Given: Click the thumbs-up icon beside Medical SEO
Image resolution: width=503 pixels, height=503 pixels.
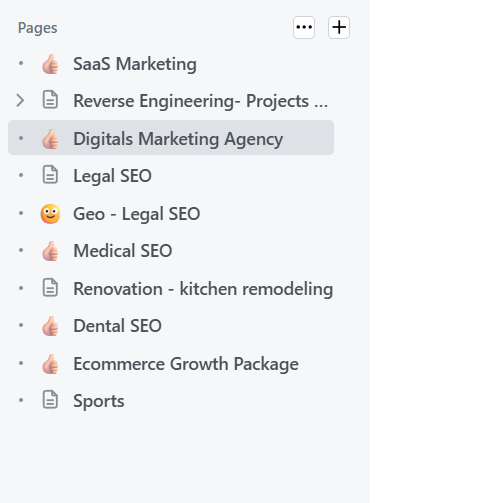Looking at the screenshot, I should pyautogui.click(x=50, y=251).
